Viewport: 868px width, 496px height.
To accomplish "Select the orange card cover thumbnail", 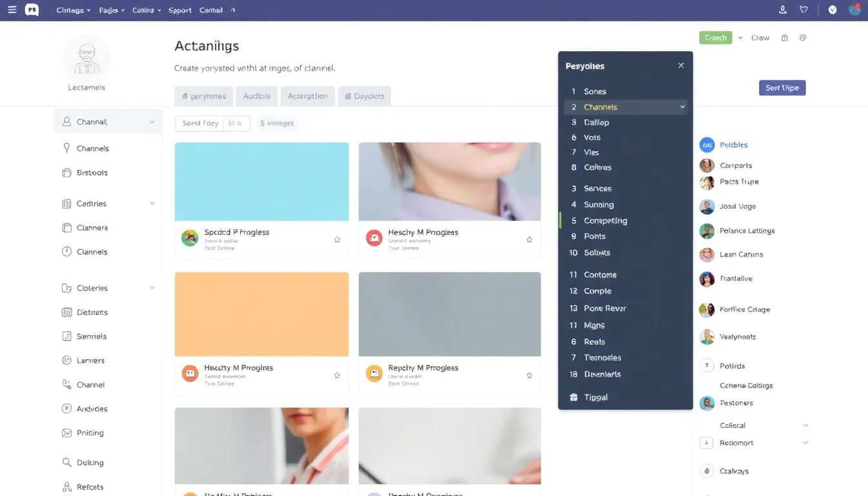I will coord(262,314).
